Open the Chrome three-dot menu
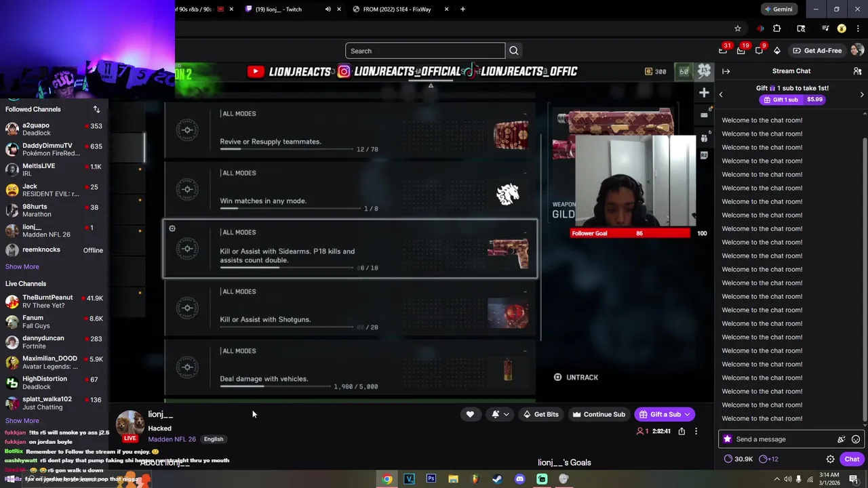This screenshot has width=868, height=488. (859, 28)
